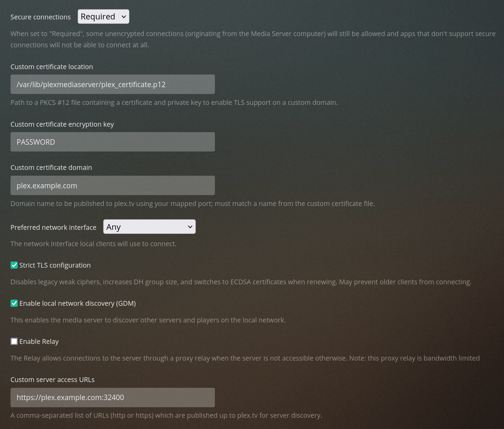The image size is (504, 429).
Task: Open the Secure connections dropdown
Action: 103,16
